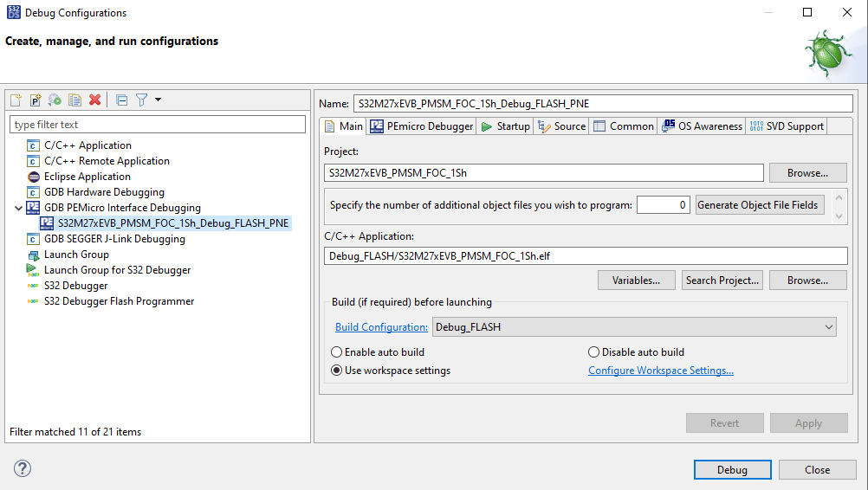Screen dimensions: 868x490
Task: Select Disable auto build option
Action: [x=593, y=352]
